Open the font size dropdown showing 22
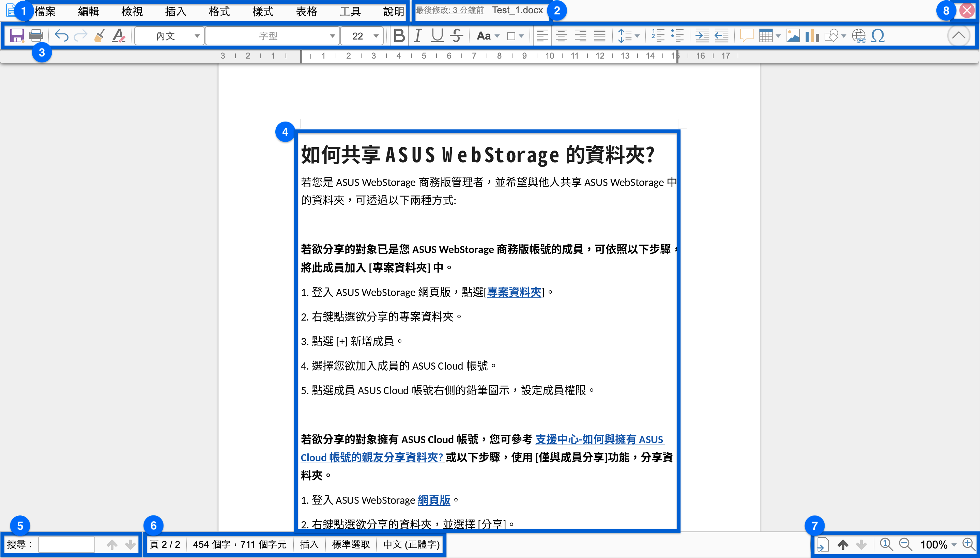The image size is (980, 558). (x=362, y=36)
